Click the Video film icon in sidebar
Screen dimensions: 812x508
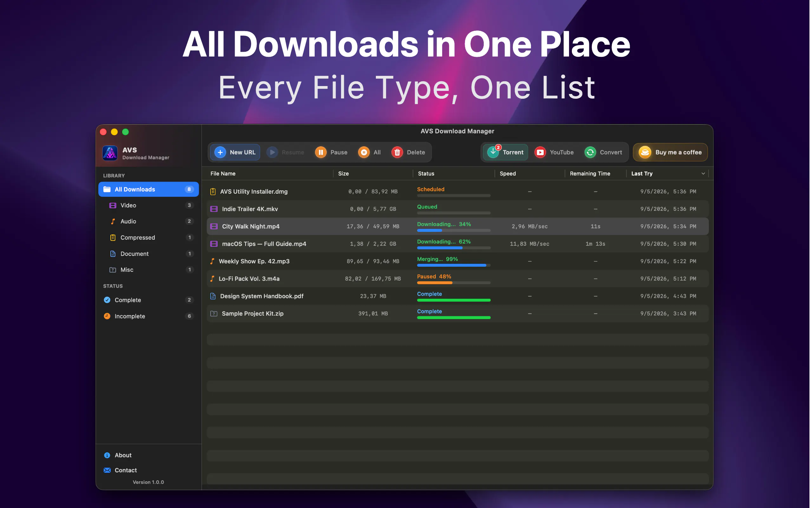tap(113, 206)
